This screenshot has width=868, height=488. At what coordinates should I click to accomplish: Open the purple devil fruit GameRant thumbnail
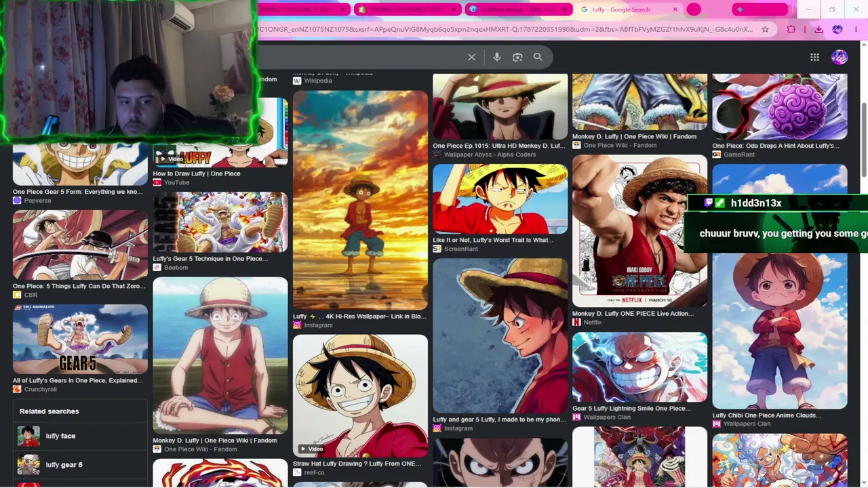coord(780,106)
